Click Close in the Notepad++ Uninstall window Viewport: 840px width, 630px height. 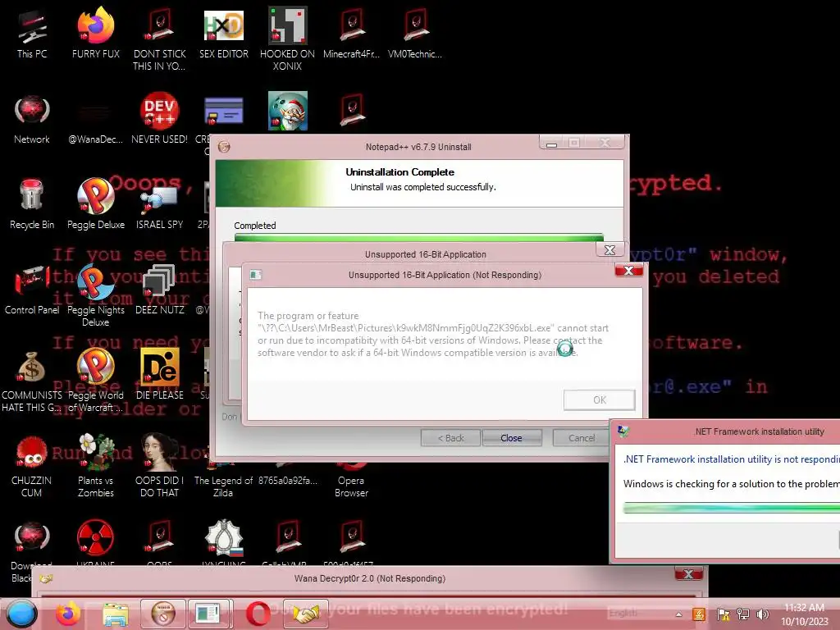tap(511, 438)
